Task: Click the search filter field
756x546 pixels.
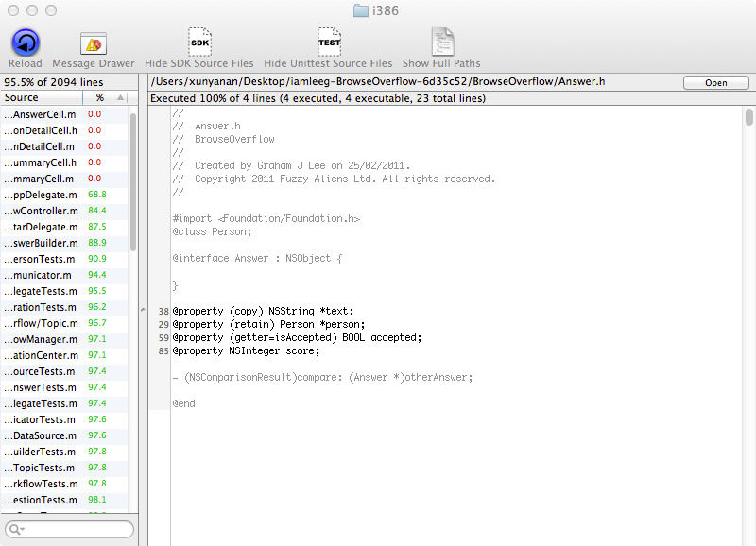Action: pos(69,530)
